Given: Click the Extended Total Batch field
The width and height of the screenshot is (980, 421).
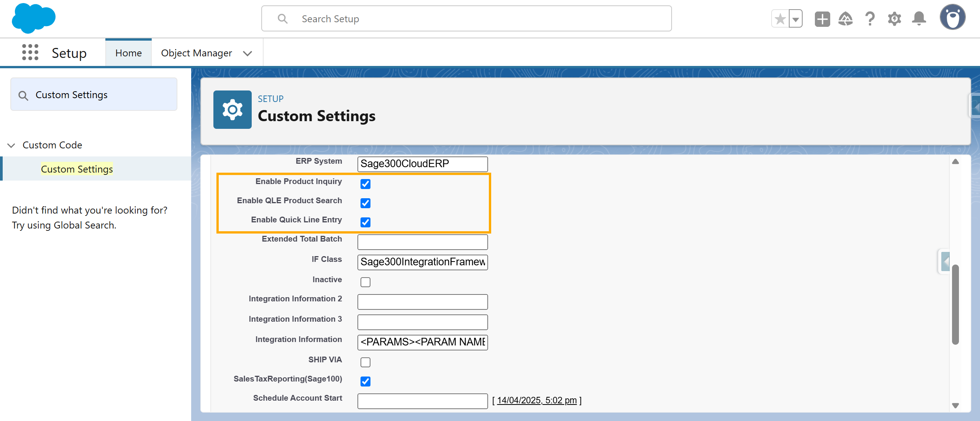Looking at the screenshot, I should pos(423,242).
